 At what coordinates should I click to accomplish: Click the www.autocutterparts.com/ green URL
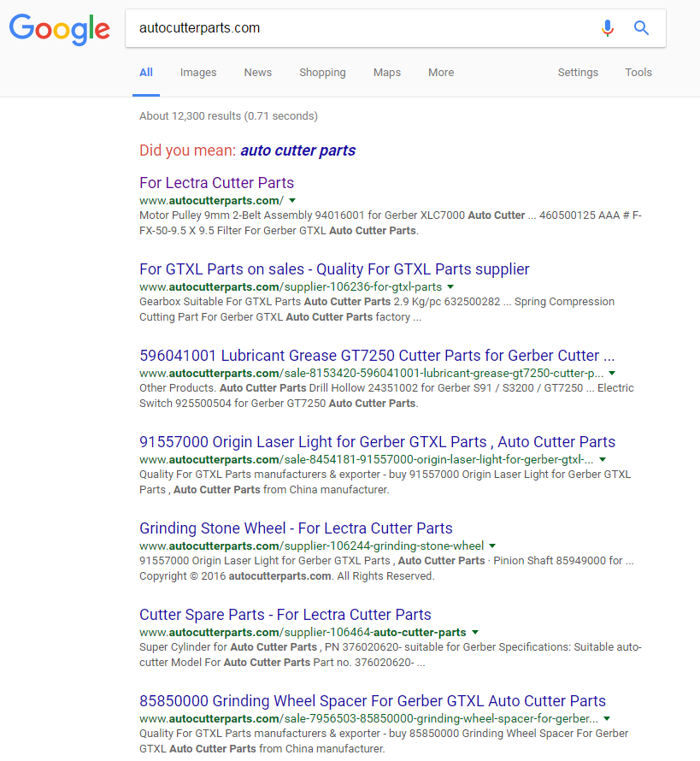coord(211,200)
